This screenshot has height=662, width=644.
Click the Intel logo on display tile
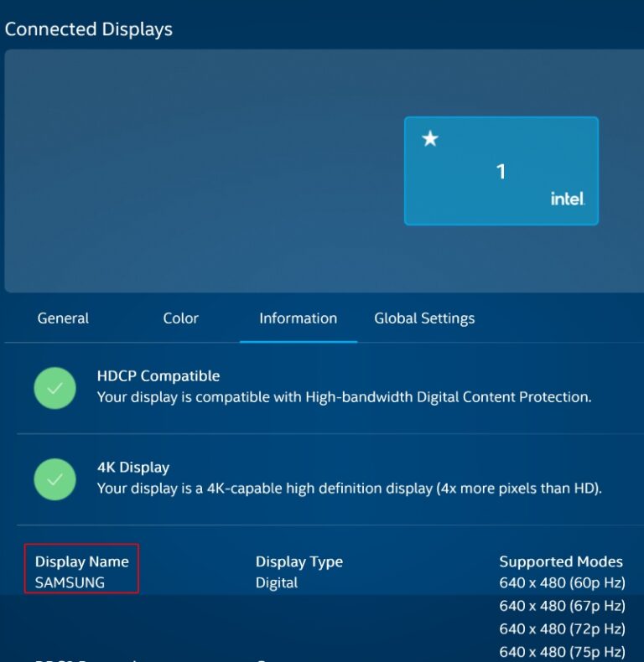(568, 199)
